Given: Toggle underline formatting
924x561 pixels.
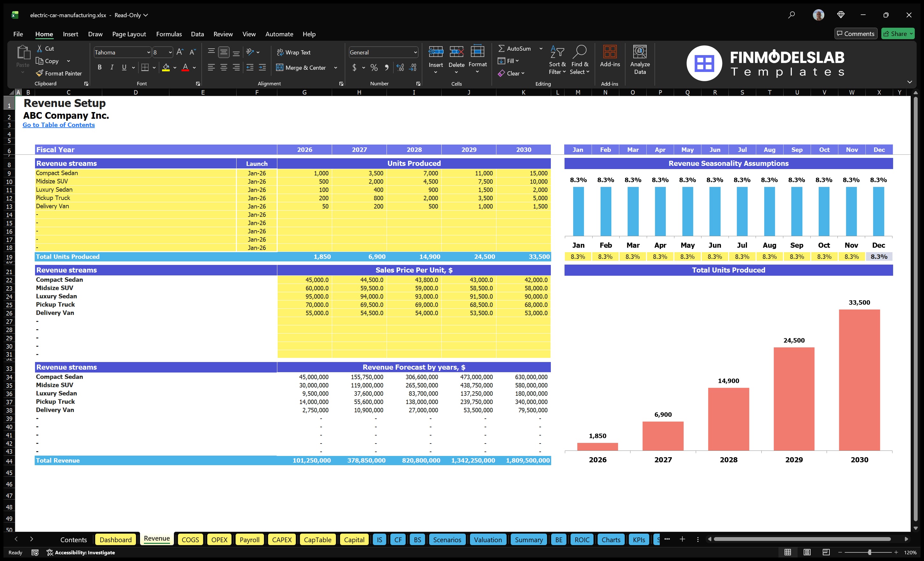Looking at the screenshot, I should click(x=124, y=67).
